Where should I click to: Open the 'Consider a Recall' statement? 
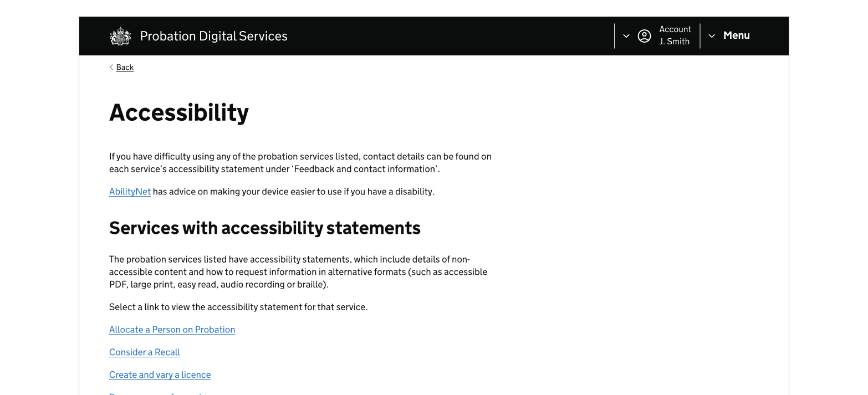[x=144, y=352]
